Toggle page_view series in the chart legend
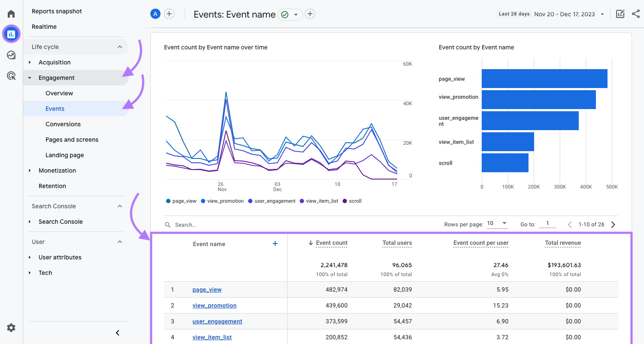Viewport: 644px width, 344px height. (181, 201)
